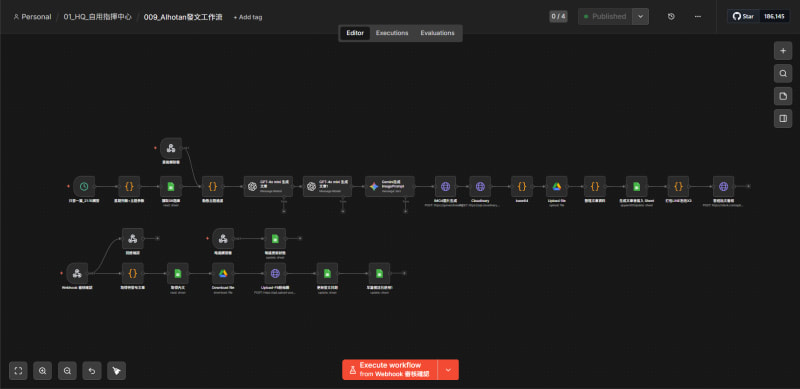Switch to the Editor tab
The width and height of the screenshot is (800, 389).
point(355,33)
